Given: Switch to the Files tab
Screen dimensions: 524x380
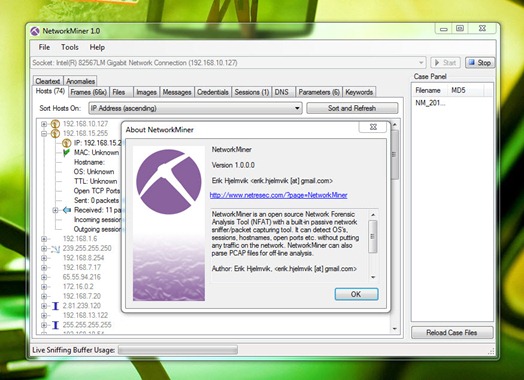Looking at the screenshot, I should pos(121,92).
